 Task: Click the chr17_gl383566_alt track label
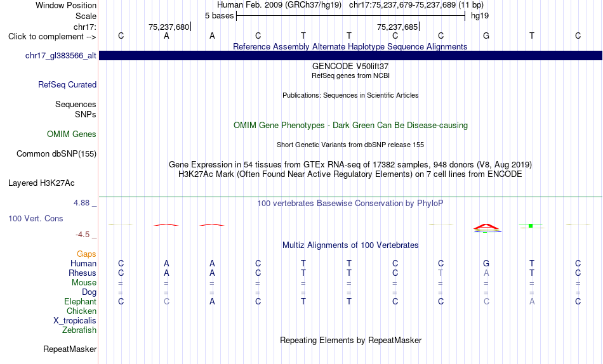[61, 56]
